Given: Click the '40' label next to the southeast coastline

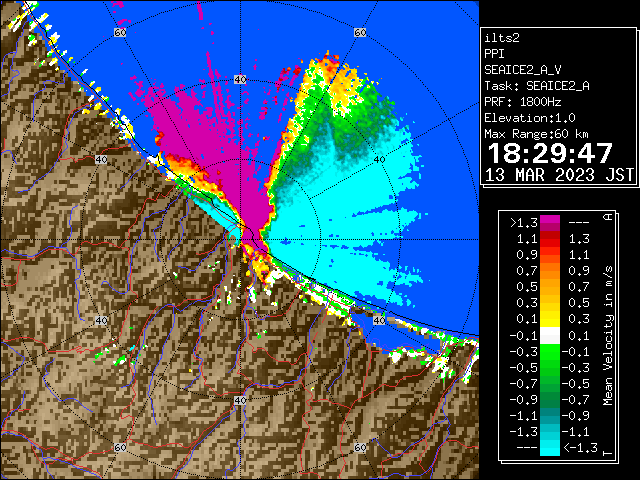Looking at the screenshot, I should click(x=379, y=320).
